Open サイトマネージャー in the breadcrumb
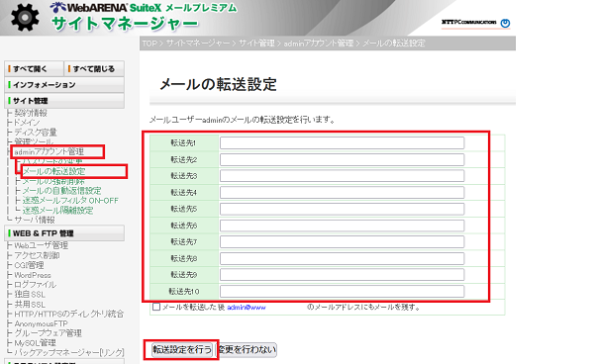The width and height of the screenshot is (594, 364). click(198, 44)
